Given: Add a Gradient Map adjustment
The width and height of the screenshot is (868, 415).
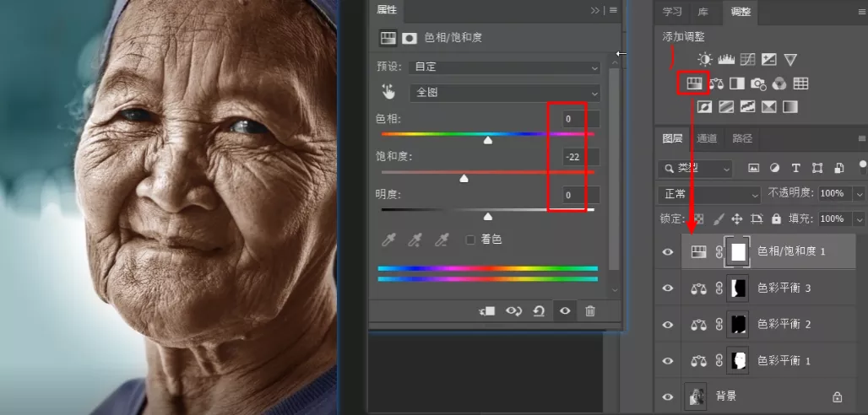Looking at the screenshot, I should click(790, 106).
